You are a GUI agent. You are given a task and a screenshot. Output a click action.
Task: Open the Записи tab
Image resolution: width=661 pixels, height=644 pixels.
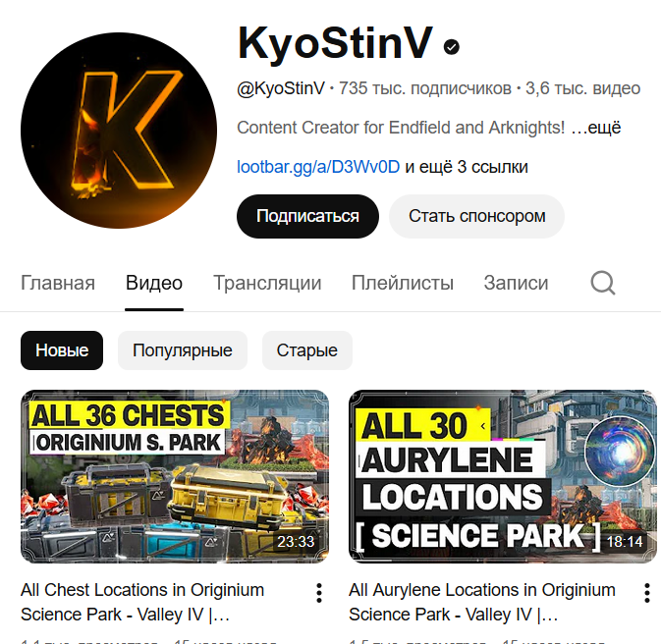[x=516, y=283]
